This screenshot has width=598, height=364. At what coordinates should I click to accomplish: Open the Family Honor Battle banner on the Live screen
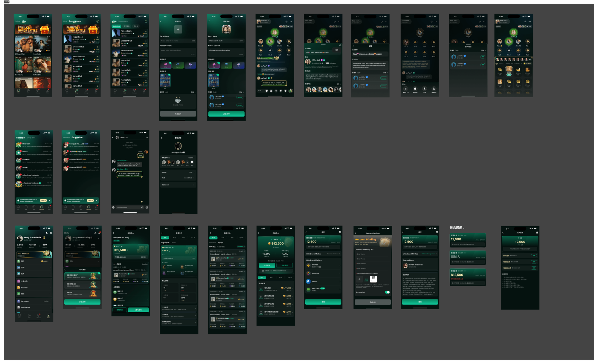tap(33, 29)
